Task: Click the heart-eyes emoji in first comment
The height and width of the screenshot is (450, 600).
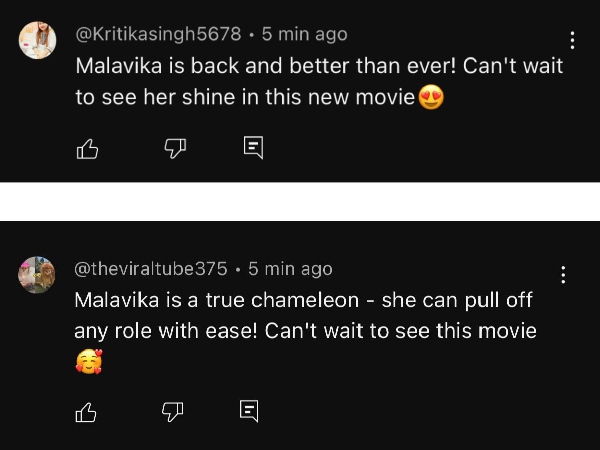Action: 431,98
